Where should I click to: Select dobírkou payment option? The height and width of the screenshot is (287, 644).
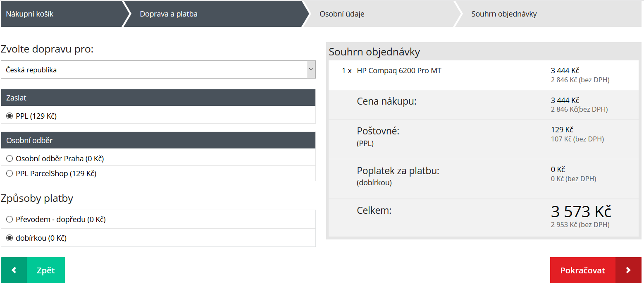coord(10,238)
